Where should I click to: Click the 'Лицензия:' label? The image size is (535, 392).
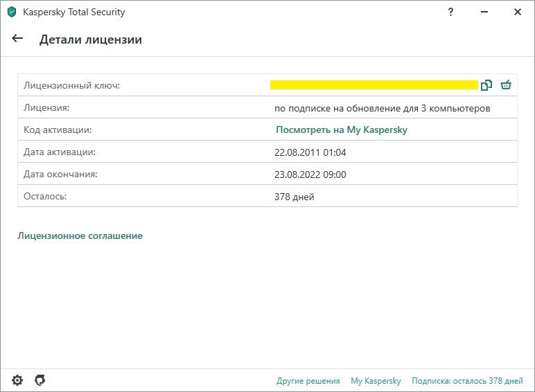[x=46, y=108]
